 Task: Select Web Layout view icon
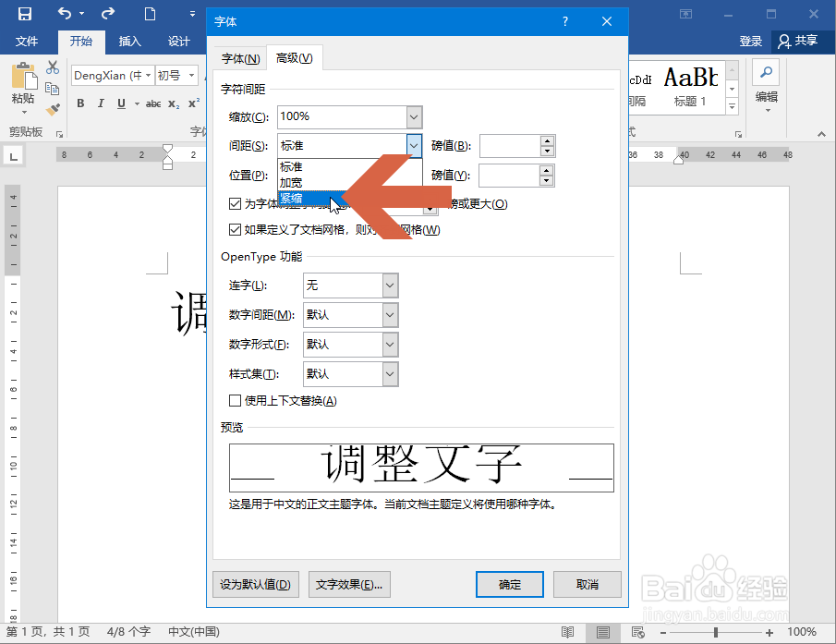click(x=637, y=632)
